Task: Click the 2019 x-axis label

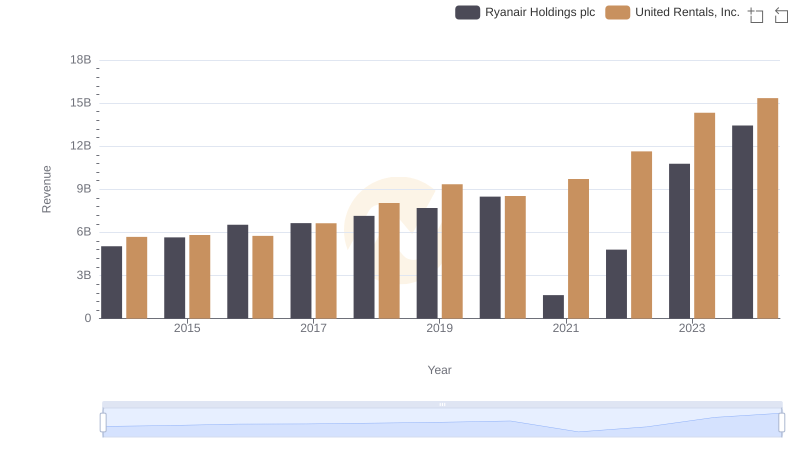Action: [x=439, y=328]
